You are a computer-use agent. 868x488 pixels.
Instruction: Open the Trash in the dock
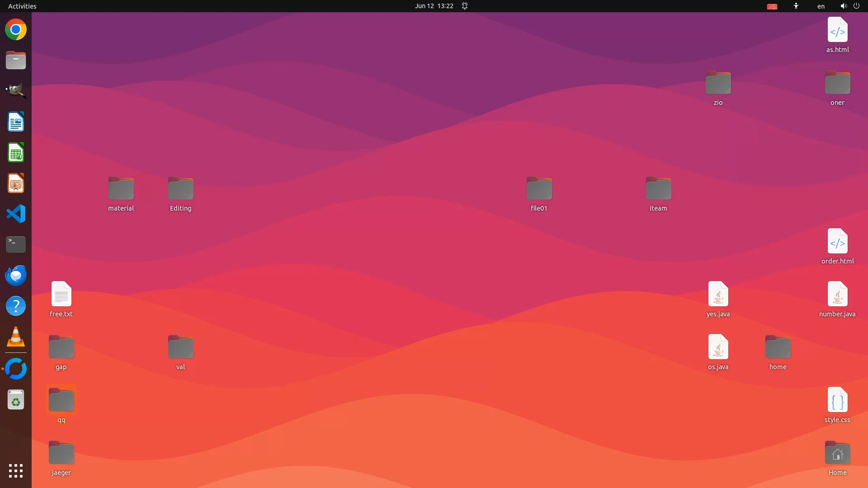tap(16, 400)
